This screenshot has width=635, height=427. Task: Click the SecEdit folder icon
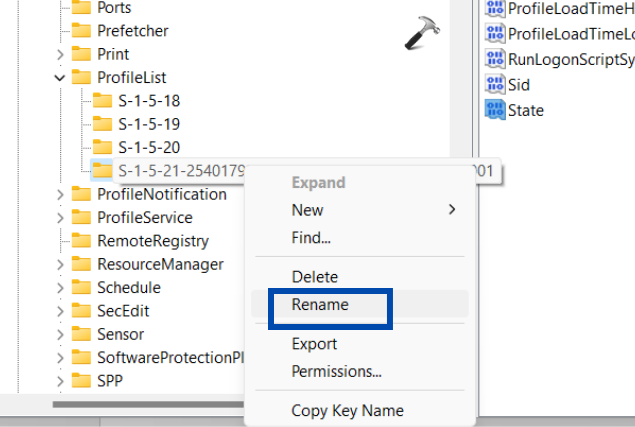coord(81,311)
